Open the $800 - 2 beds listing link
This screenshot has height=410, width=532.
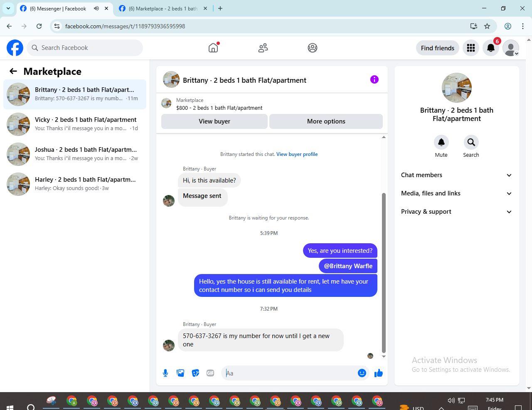(219, 108)
